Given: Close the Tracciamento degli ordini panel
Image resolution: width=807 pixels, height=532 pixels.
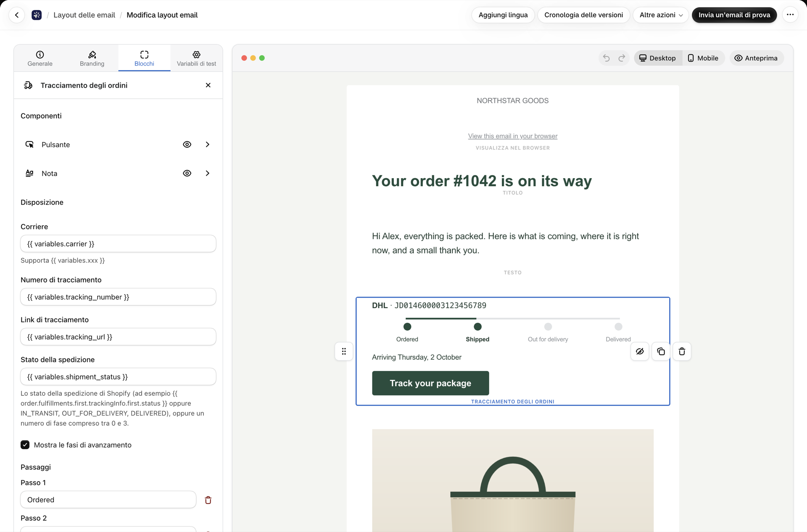Looking at the screenshot, I should (208, 85).
